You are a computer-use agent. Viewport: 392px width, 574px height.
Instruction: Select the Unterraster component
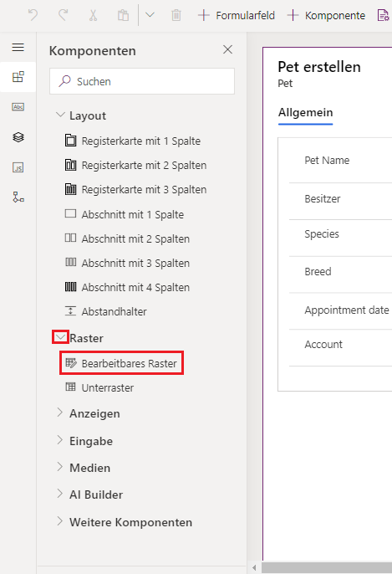[x=99, y=387]
